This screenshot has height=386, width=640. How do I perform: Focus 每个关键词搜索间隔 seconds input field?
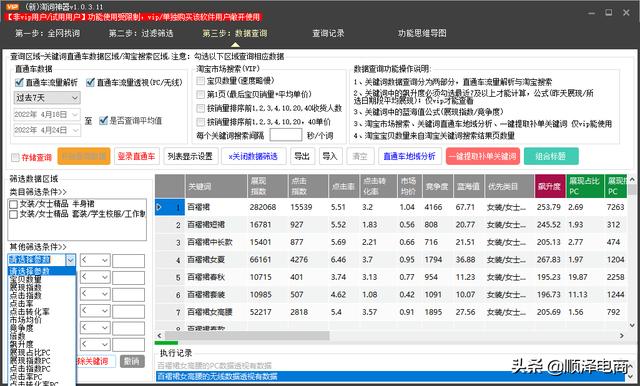coord(286,135)
